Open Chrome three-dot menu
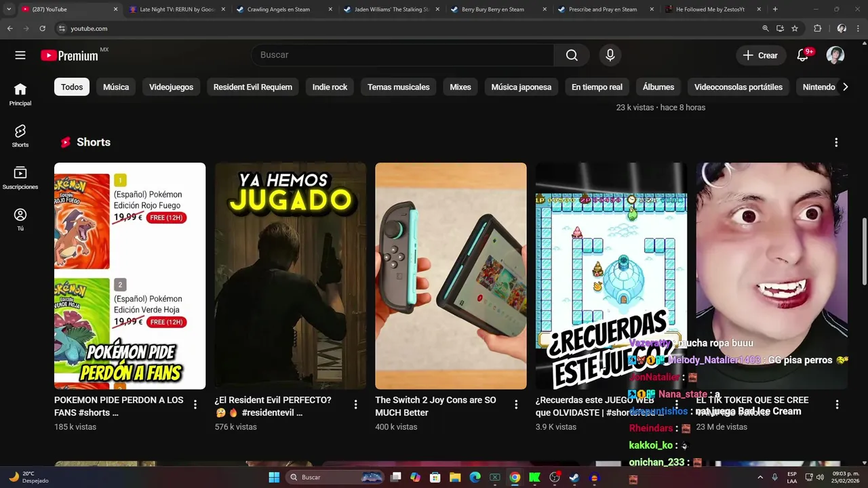Screen dimensions: 868x488 [x=859, y=28]
